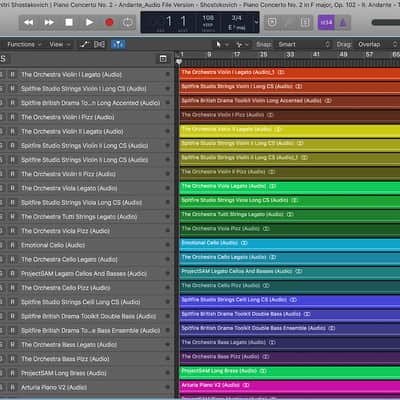Click the Rewind transport button

(29, 22)
